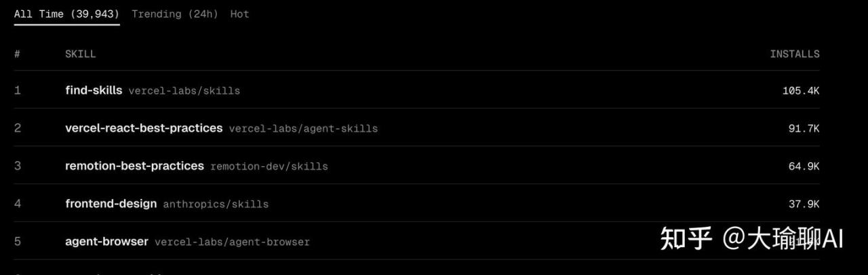Image resolution: width=868 pixels, height=275 pixels.
Task: Click the INSTALLS column header
Action: [x=794, y=54]
